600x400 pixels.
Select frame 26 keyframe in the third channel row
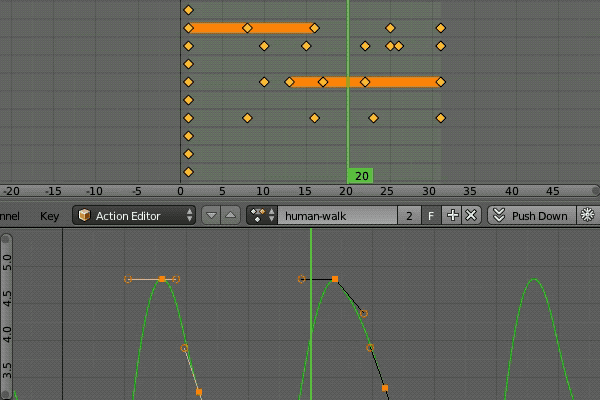[399, 46]
